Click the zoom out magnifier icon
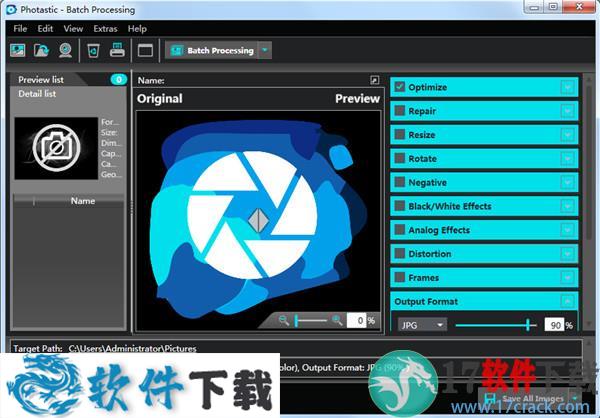The image size is (600, 418). [x=284, y=320]
